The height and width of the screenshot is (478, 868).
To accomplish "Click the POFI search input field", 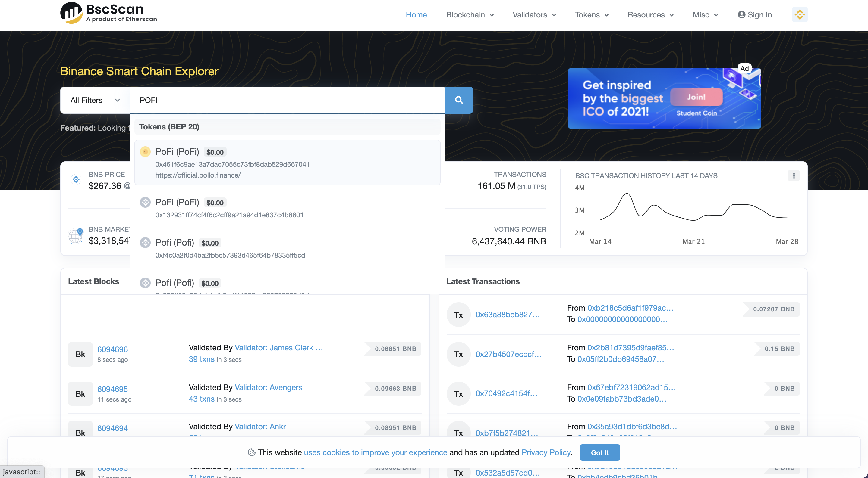I will coord(287,100).
